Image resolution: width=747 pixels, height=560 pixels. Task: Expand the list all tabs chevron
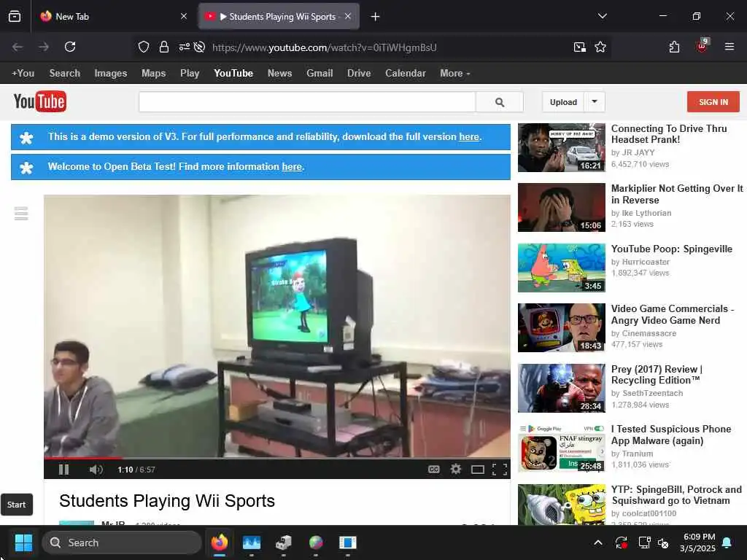click(x=602, y=16)
